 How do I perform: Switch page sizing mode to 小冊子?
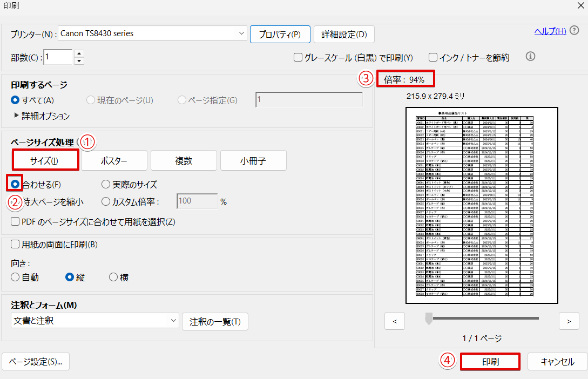[x=253, y=160]
